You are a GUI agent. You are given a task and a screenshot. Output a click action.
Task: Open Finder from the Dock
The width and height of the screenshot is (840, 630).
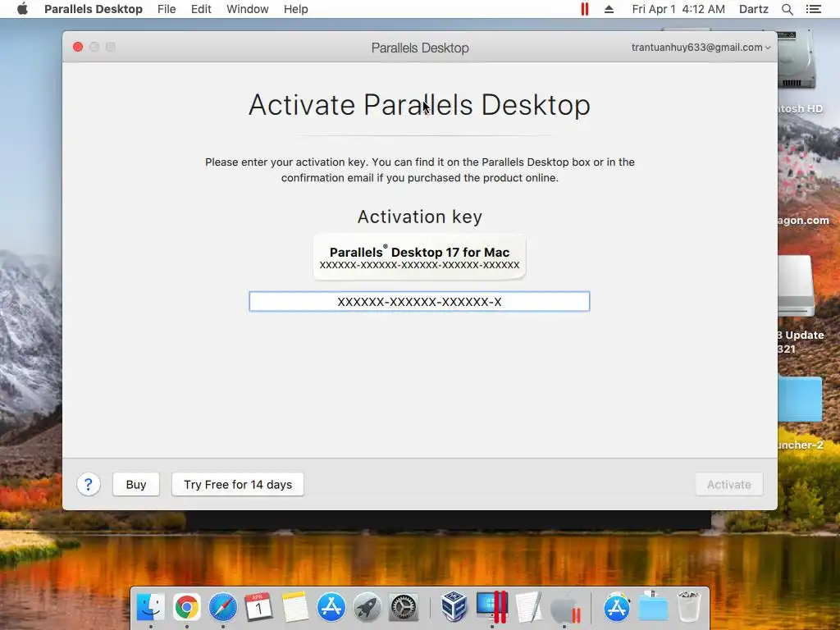click(151, 607)
